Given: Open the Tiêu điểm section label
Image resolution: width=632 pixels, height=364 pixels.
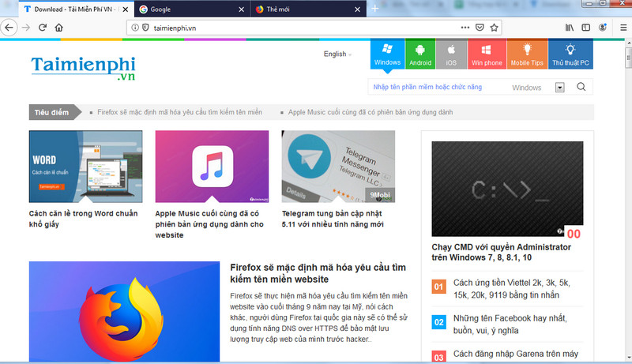Looking at the screenshot, I should [x=55, y=112].
